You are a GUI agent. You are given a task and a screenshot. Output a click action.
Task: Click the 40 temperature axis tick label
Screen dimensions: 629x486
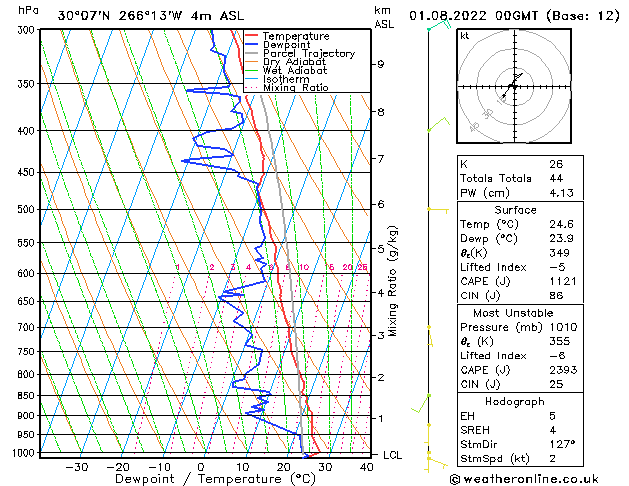(x=366, y=467)
